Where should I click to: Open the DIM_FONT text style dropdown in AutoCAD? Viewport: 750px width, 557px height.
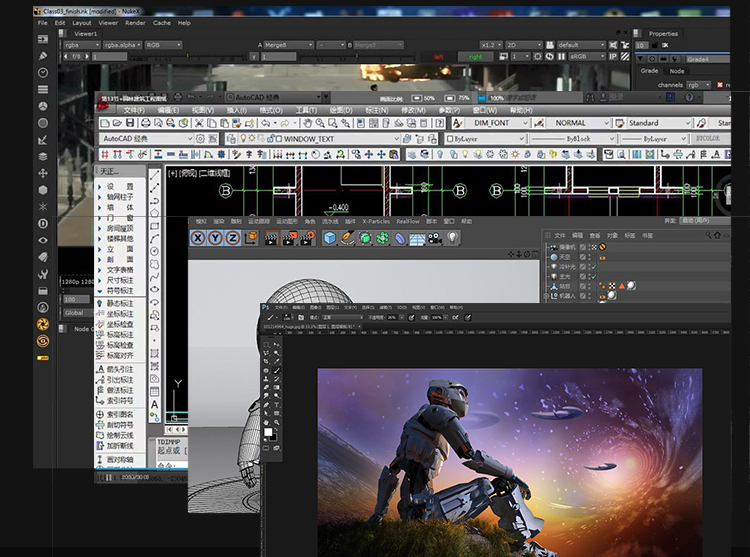tap(497, 123)
